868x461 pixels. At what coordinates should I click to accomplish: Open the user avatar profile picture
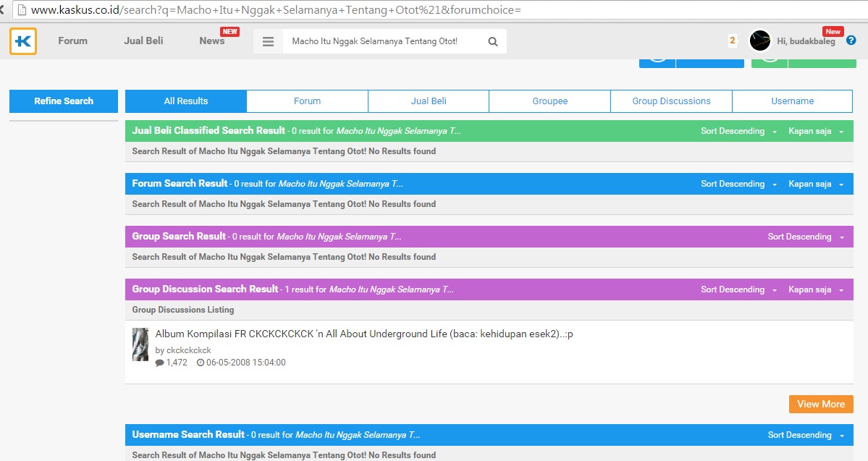(759, 41)
